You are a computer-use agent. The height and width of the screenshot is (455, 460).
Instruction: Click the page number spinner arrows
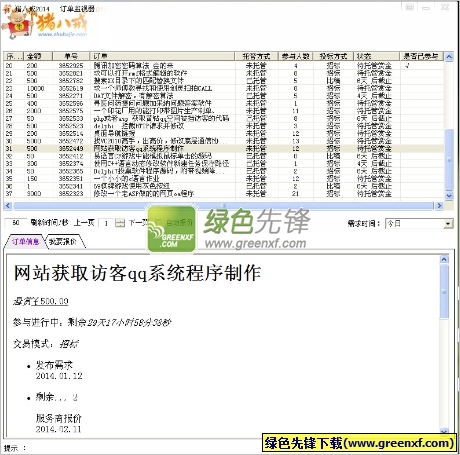click(120, 223)
